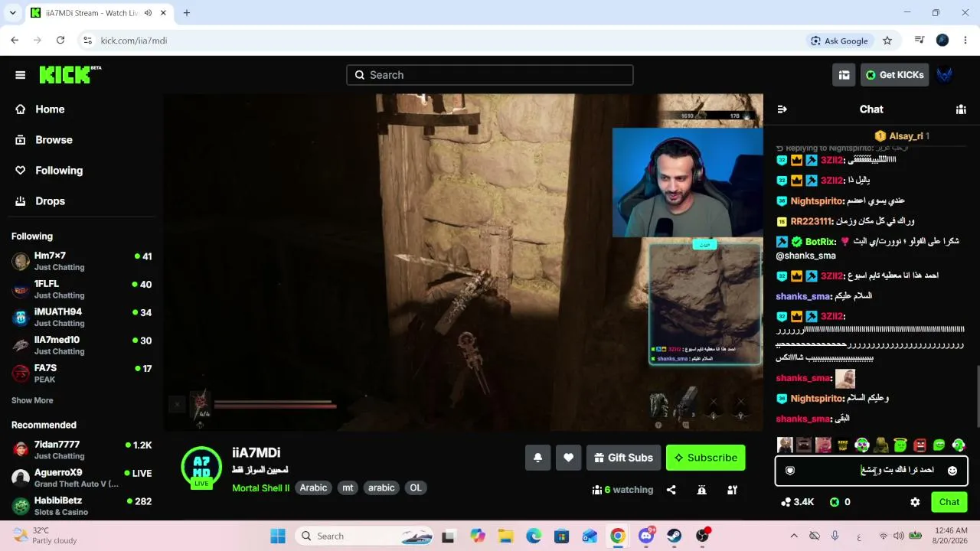Screen dimensions: 980x551
Task: Open 1FLFL followed channel
Action: tap(82, 289)
